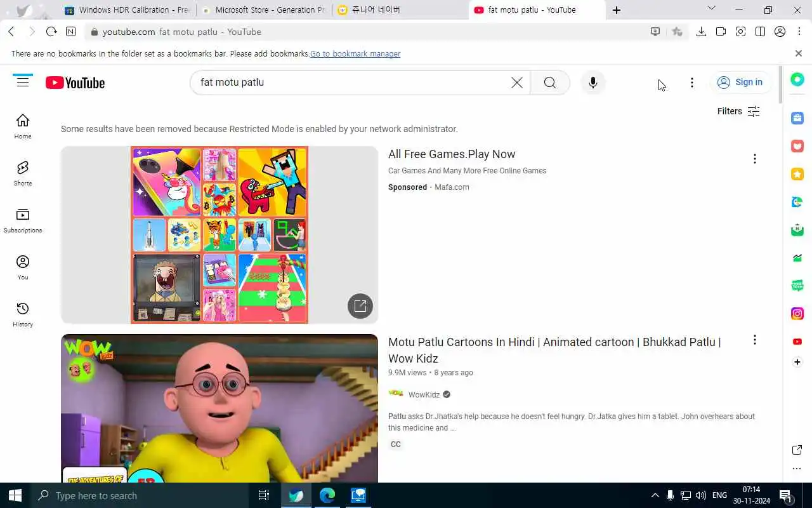The height and width of the screenshot is (508, 812).
Task: Click the screen capture icon in toolbar
Action: (740, 32)
